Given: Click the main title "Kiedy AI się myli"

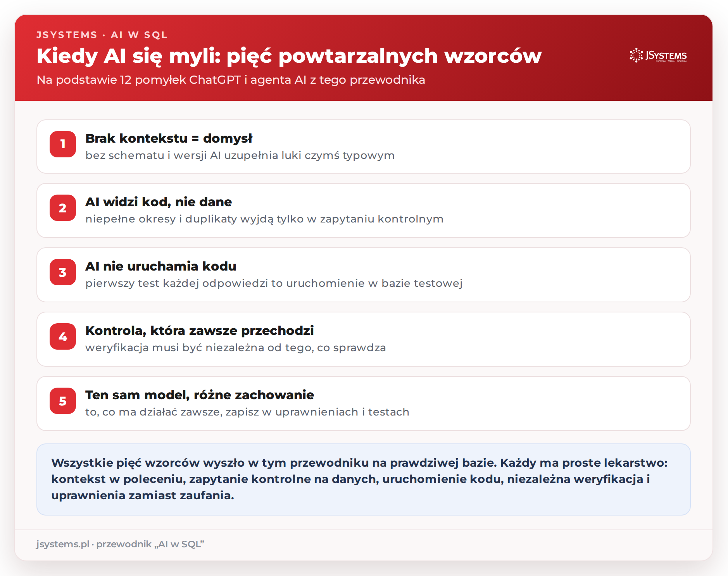Looking at the screenshot, I should (289, 56).
